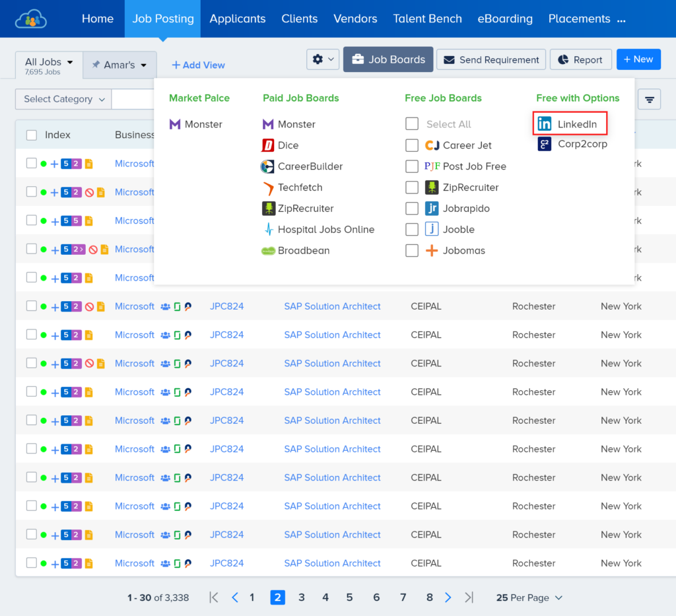Select the highlighted page 2 button
The width and height of the screenshot is (676, 616).
click(278, 598)
